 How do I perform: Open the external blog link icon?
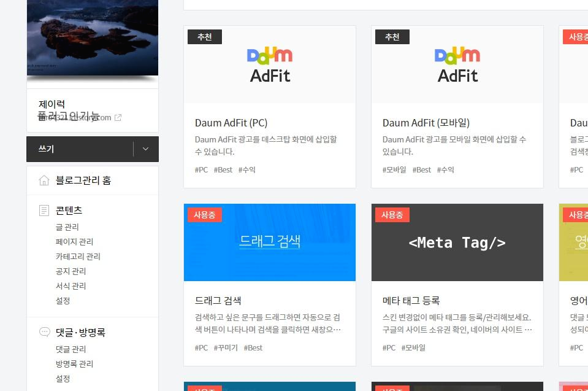118,118
